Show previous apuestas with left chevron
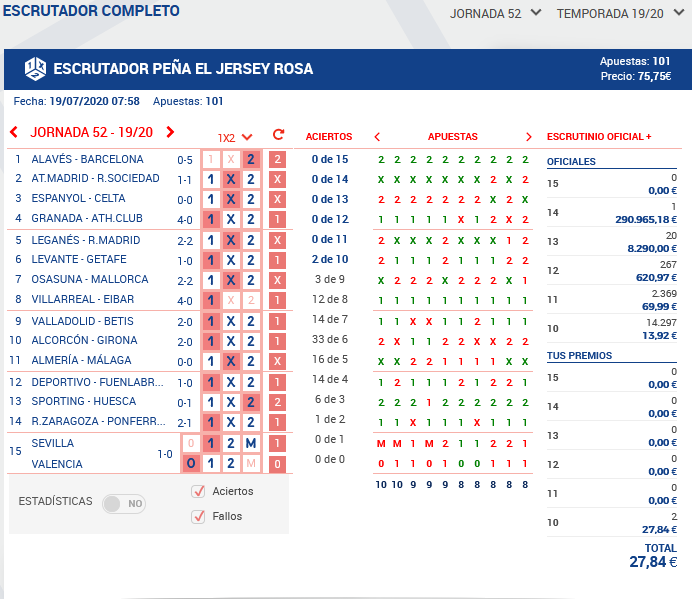This screenshot has width=692, height=599. tap(377, 137)
